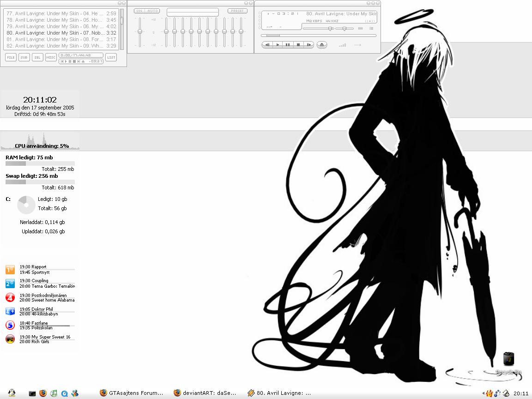Open the playlist FILE menu

pyautogui.click(x=11, y=57)
